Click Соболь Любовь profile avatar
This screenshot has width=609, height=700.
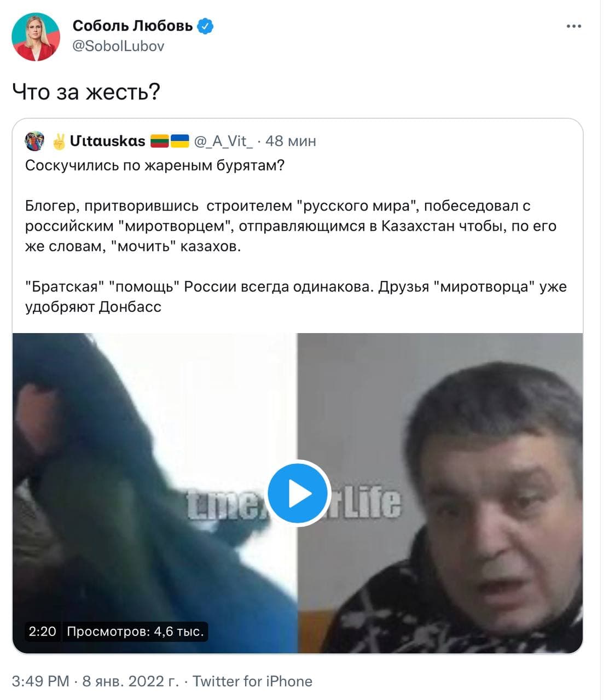(36, 37)
